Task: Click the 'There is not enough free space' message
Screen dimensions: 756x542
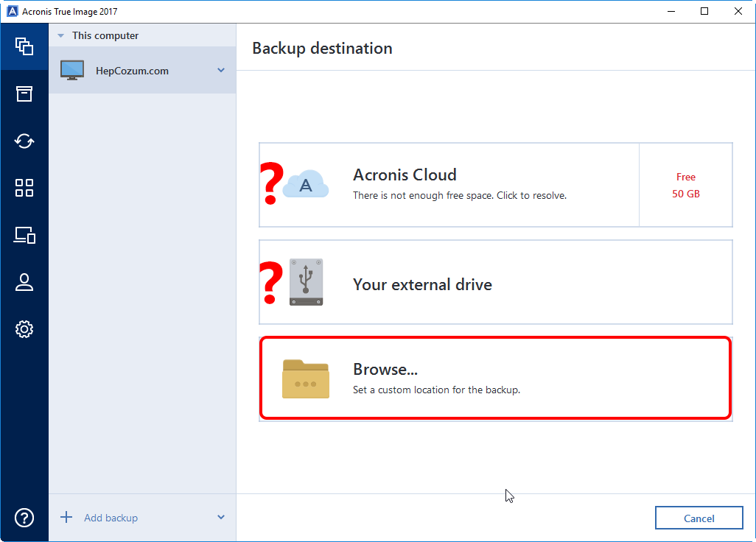Action: point(460,196)
